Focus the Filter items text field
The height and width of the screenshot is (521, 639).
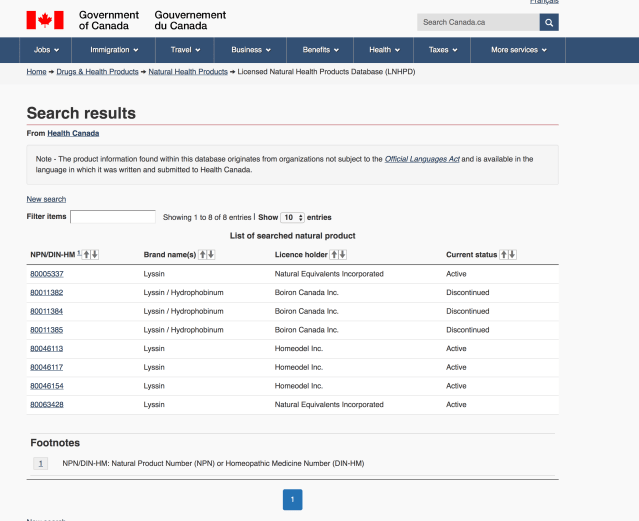pos(113,217)
